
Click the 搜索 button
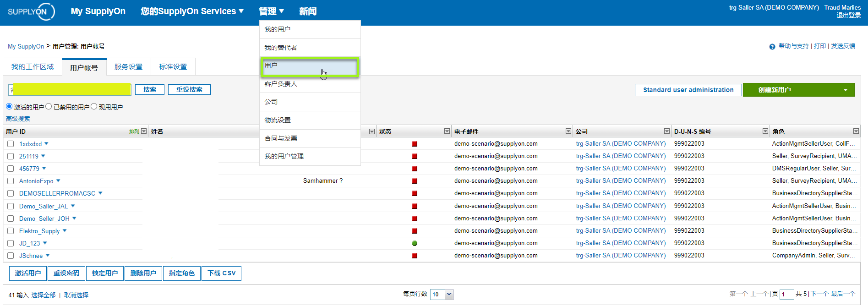(x=150, y=90)
